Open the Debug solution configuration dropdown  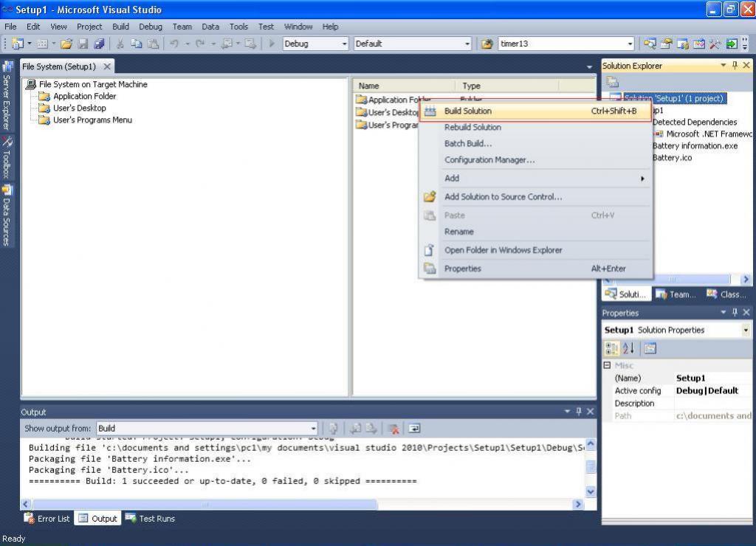344,44
